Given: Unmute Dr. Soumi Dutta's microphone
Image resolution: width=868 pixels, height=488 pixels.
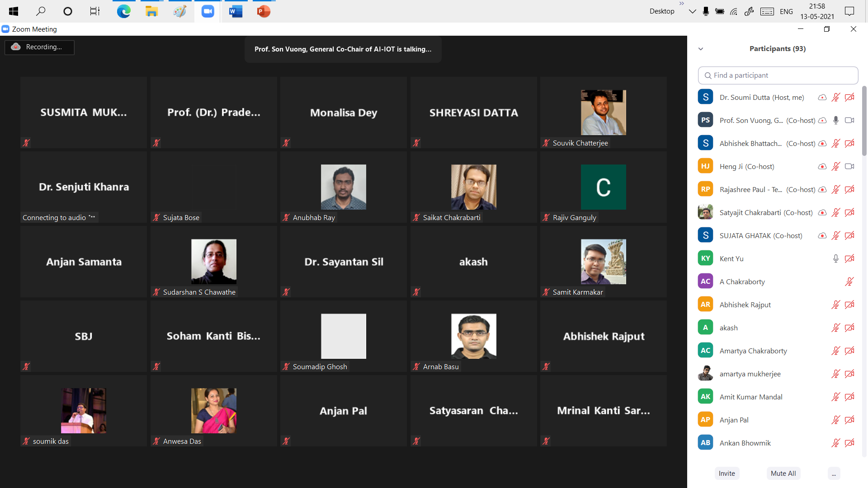Looking at the screenshot, I should click(836, 97).
